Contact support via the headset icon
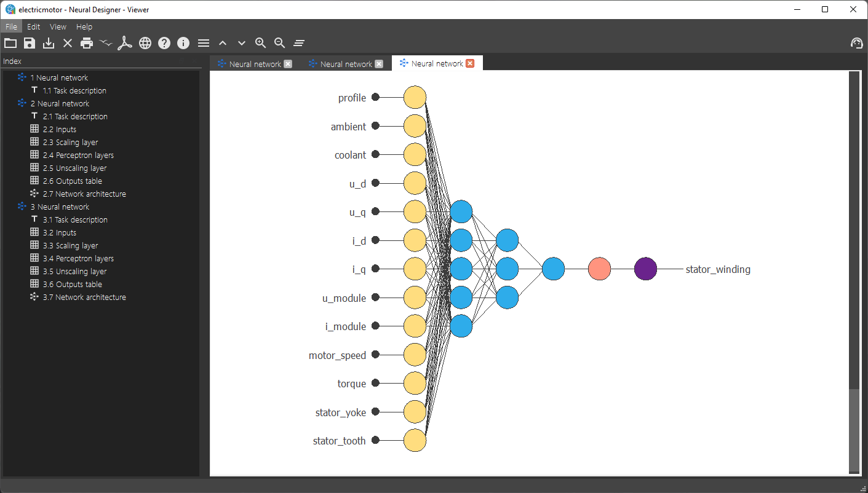Viewport: 868px width, 493px height. pyautogui.click(x=856, y=42)
